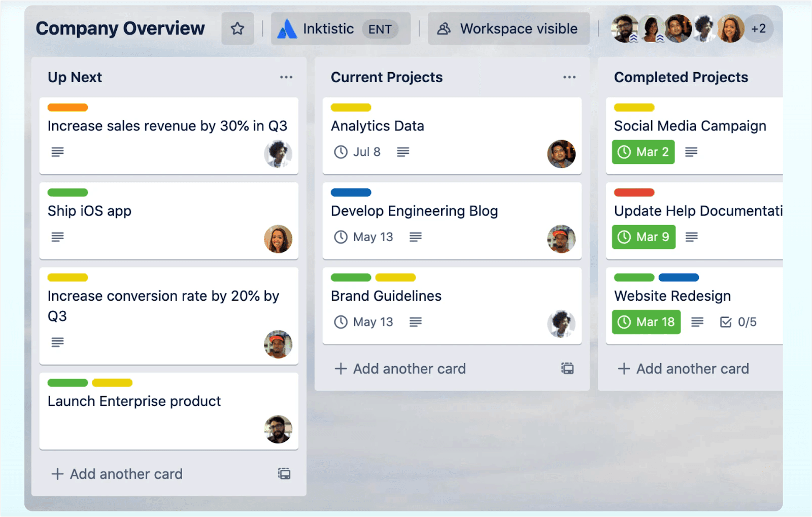Add another card to Up Next list
Viewport: 812px width, 517px height.
[x=117, y=474]
